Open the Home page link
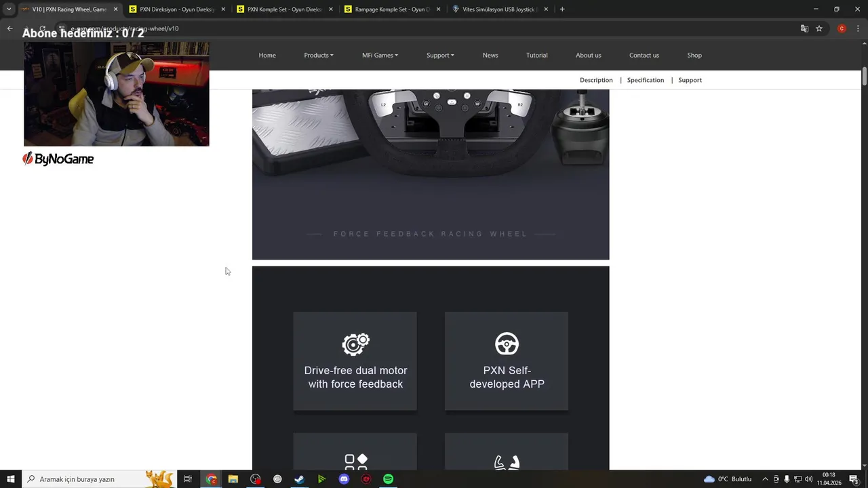The image size is (868, 488). click(267, 55)
